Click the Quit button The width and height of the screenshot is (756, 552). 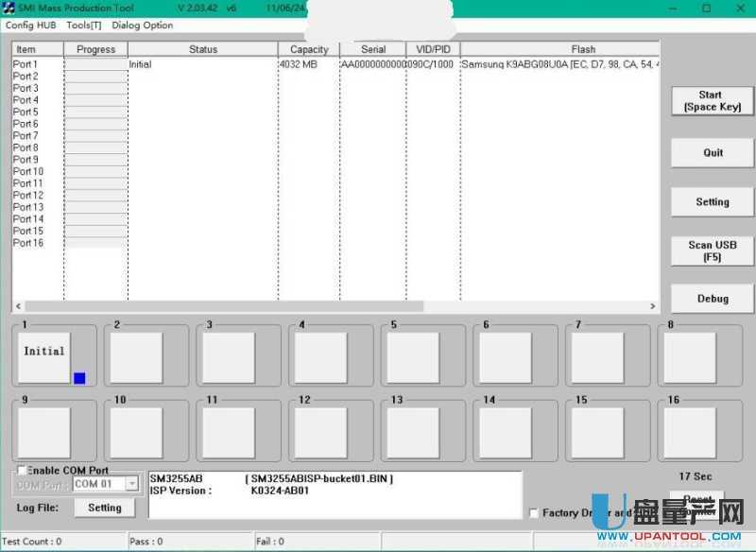pos(713,152)
